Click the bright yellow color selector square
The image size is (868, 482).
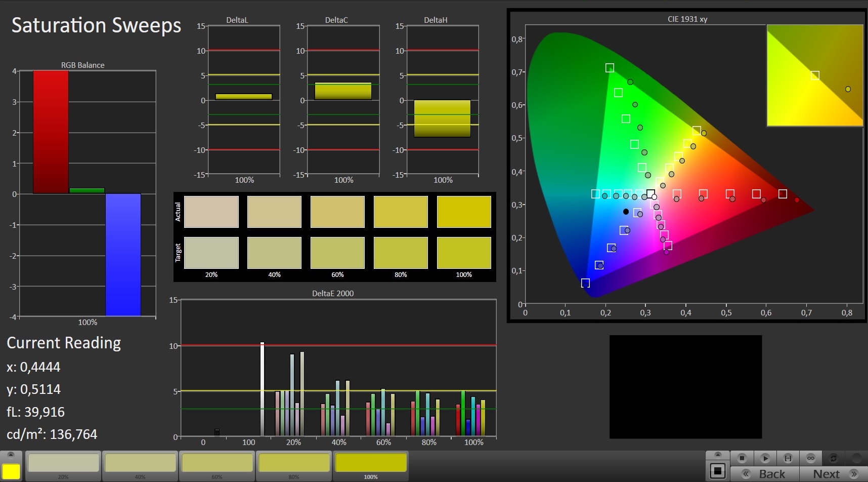[x=11, y=471]
